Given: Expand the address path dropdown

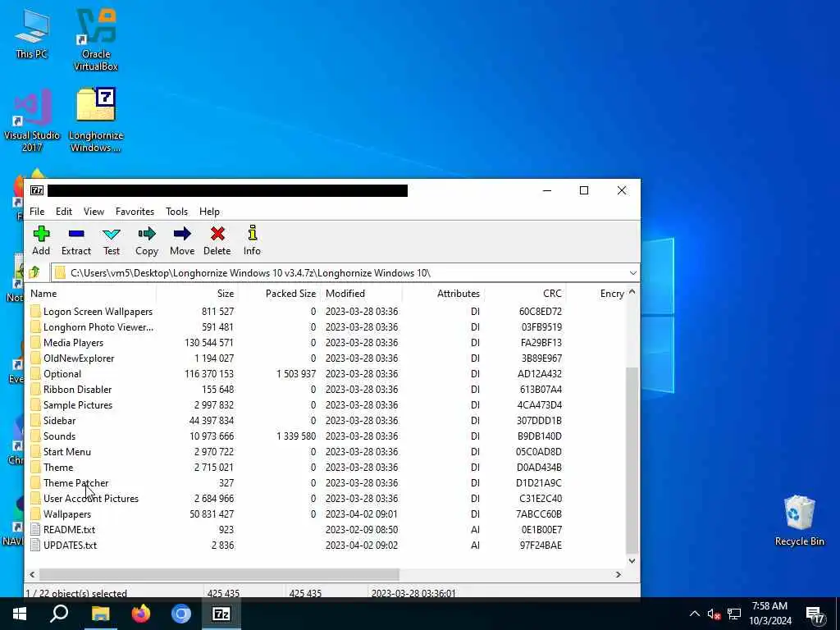Looking at the screenshot, I should (632, 273).
